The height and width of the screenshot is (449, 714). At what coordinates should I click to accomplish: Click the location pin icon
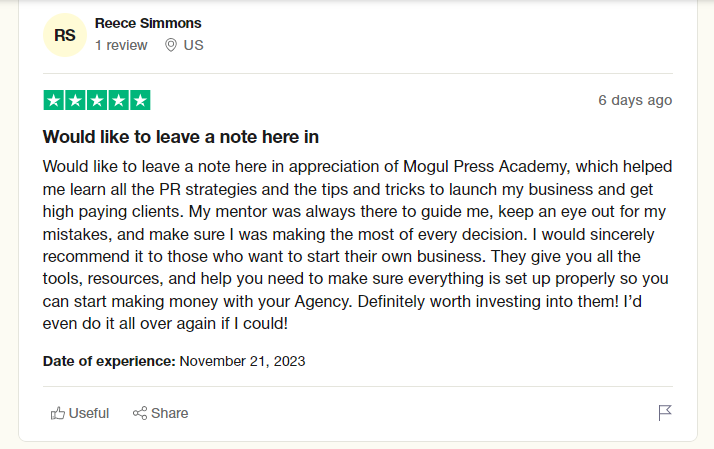pyautogui.click(x=171, y=45)
